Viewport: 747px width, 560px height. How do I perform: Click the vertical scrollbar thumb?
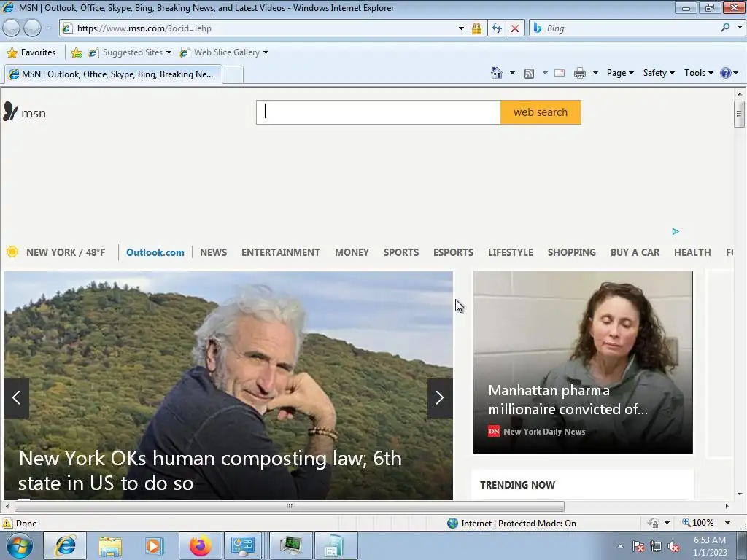point(739,114)
